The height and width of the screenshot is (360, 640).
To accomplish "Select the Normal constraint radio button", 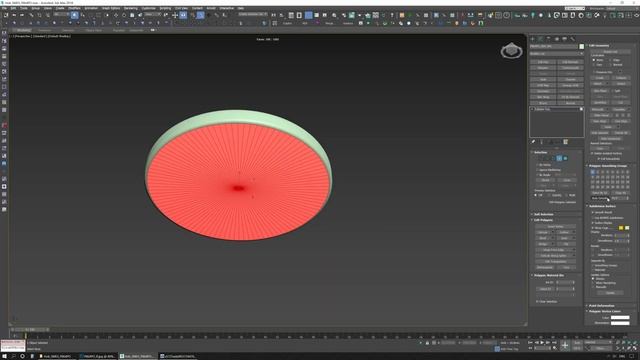I will tap(616, 64).
